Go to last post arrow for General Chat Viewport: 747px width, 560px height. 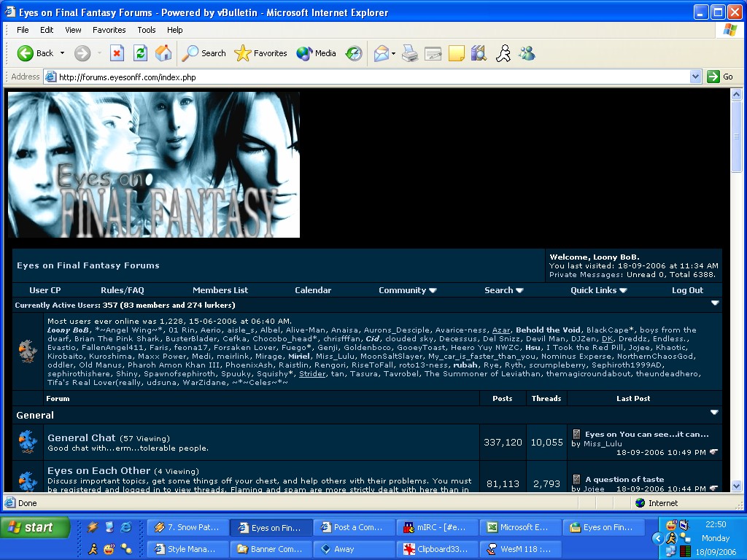(713, 452)
